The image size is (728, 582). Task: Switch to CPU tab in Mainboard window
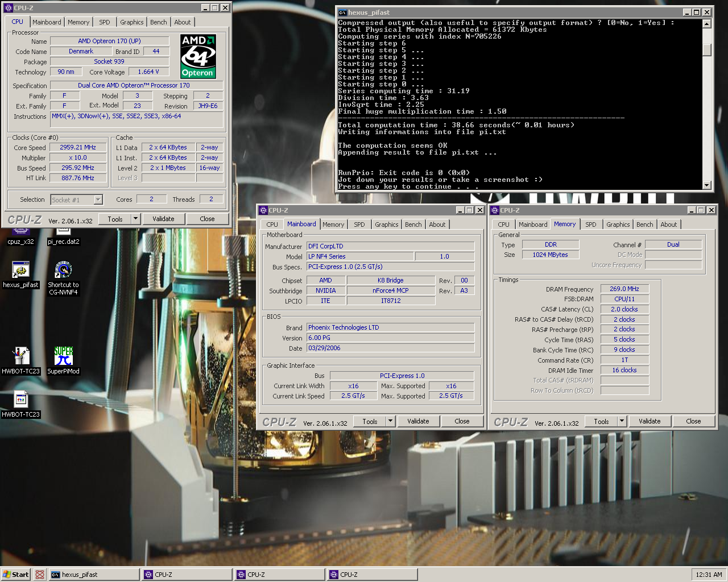272,225
